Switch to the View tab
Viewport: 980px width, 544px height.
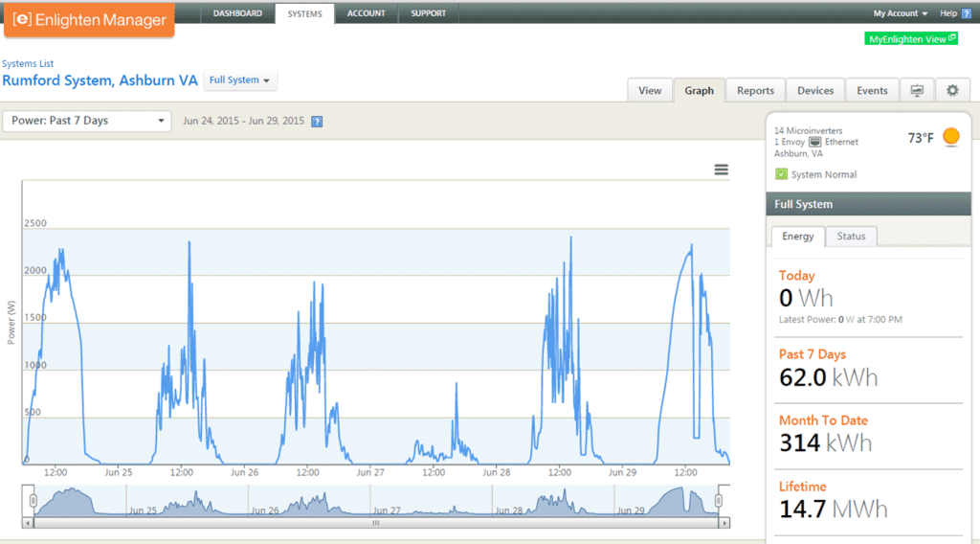(650, 91)
